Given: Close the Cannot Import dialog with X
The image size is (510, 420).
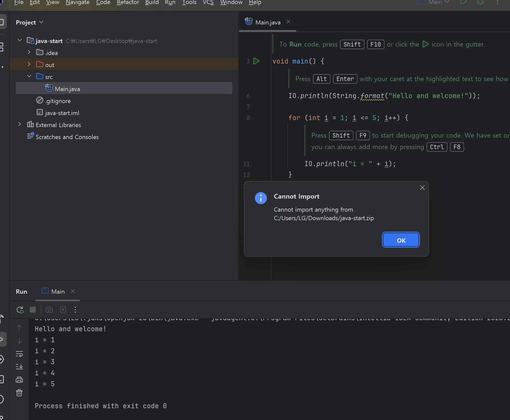Looking at the screenshot, I should tap(422, 188).
